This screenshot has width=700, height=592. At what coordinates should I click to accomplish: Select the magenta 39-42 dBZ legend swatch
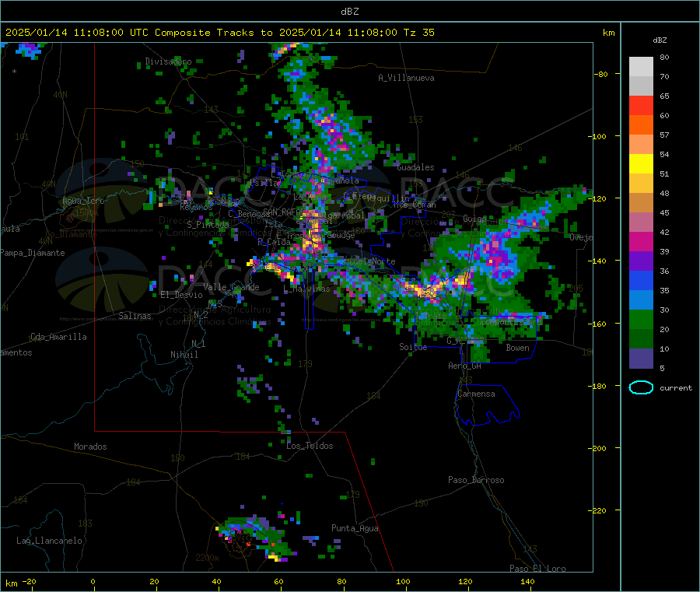click(641, 241)
